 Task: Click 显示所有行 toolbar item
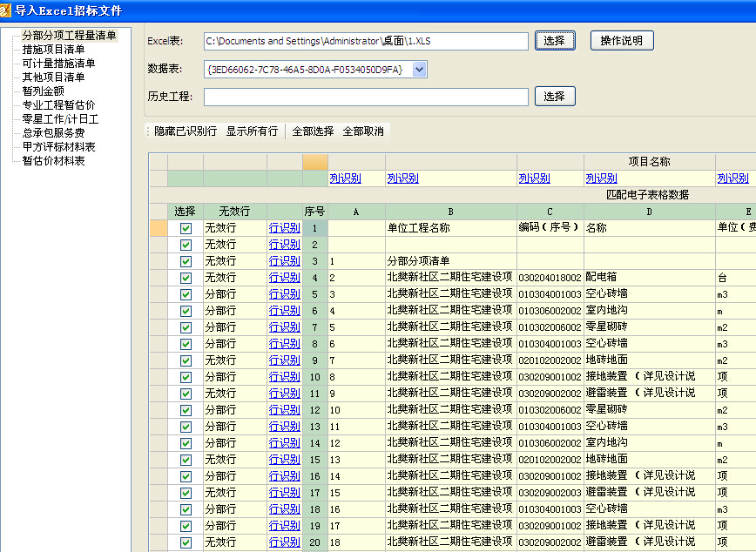(253, 131)
